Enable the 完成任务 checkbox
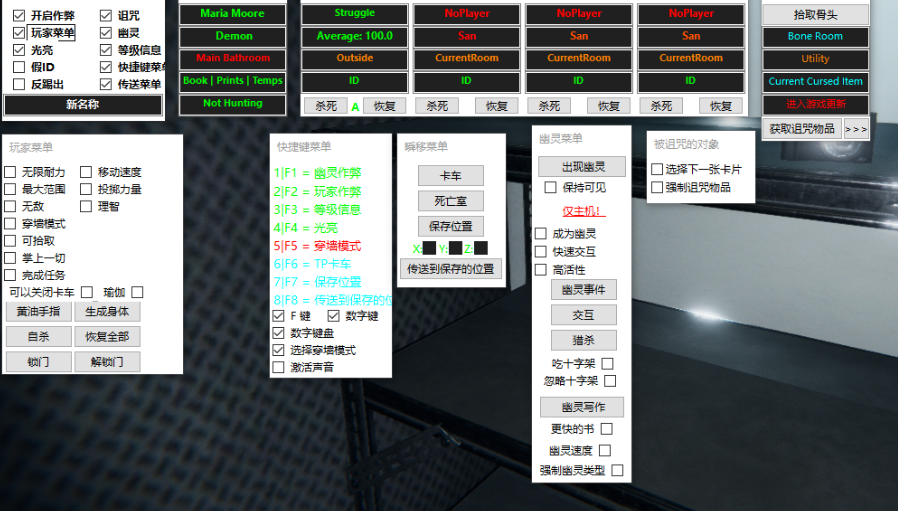Screen dimensions: 898x511 (x=10, y=275)
